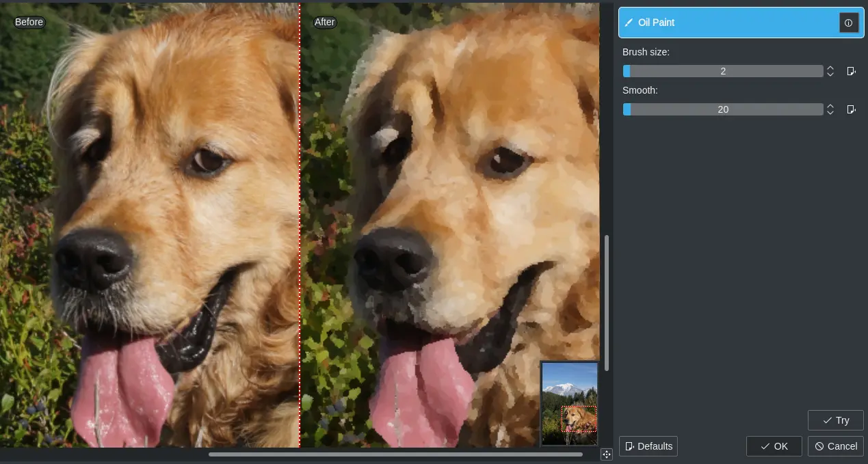Select the highlighted Oil Paint header
This screenshot has height=464, width=868.
725,22
